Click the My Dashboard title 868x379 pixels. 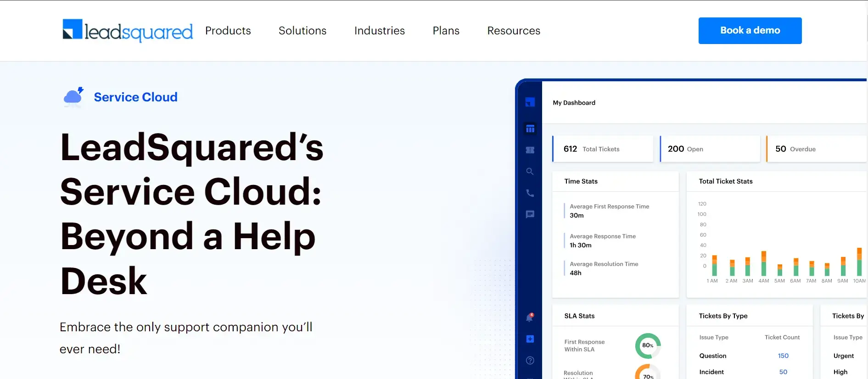click(x=574, y=103)
